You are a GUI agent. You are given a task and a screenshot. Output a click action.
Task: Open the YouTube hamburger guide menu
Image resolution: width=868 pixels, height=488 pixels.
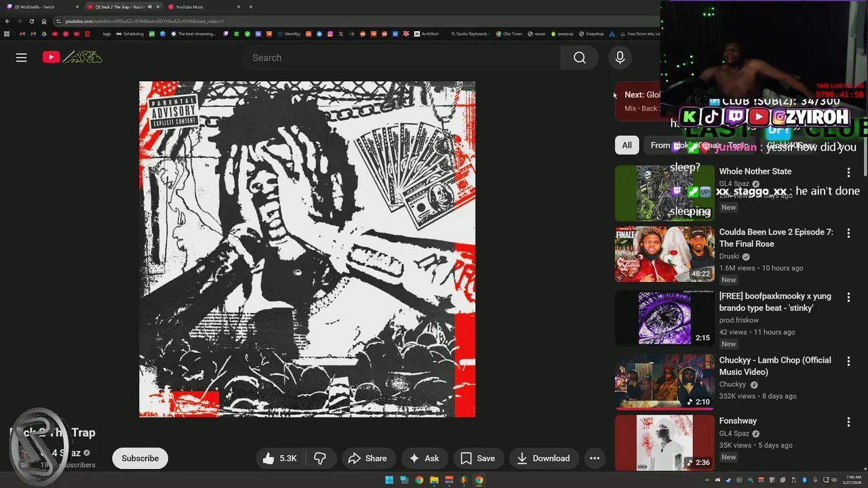pos(21,58)
